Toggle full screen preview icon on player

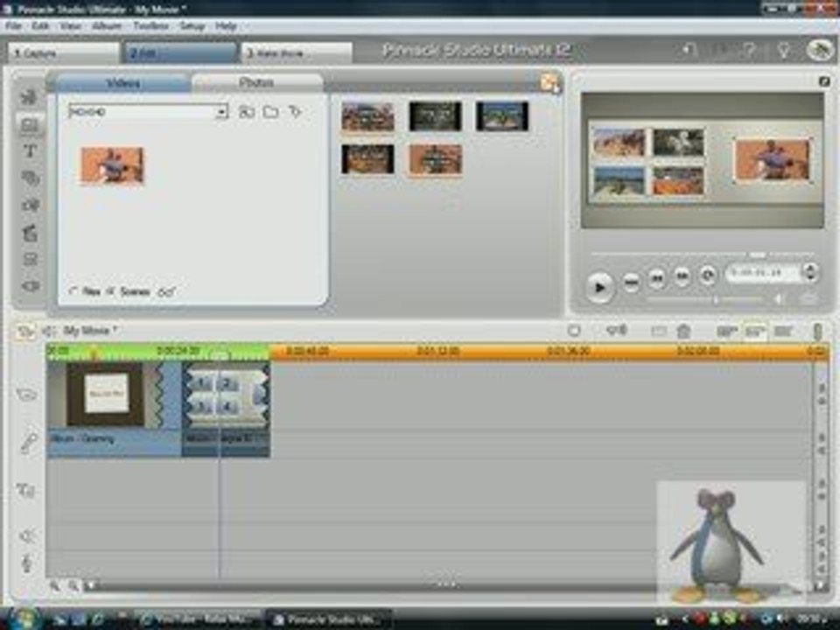pyautogui.click(x=824, y=81)
